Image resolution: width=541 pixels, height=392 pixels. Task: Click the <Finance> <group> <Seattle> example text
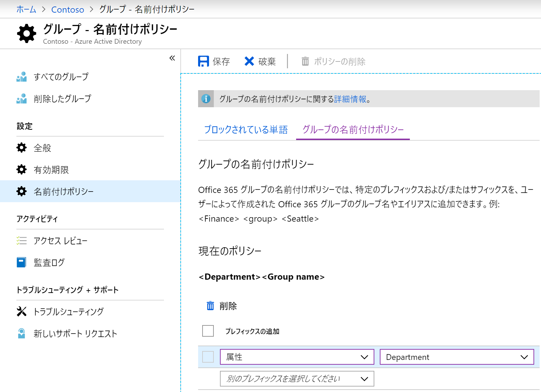(x=259, y=219)
